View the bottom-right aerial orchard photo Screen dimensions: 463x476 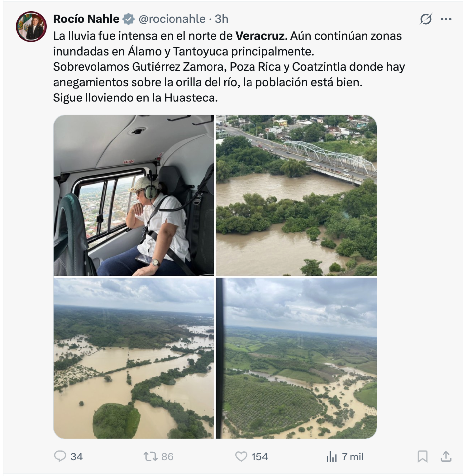point(296,358)
